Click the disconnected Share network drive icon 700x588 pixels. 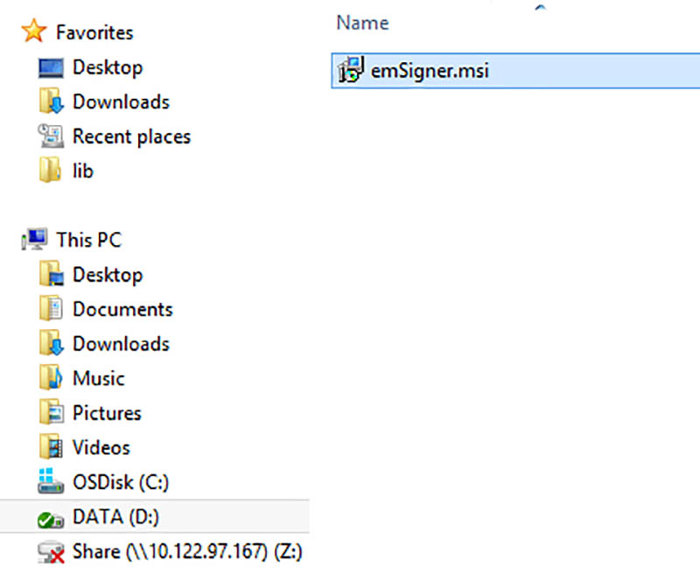tap(52, 552)
